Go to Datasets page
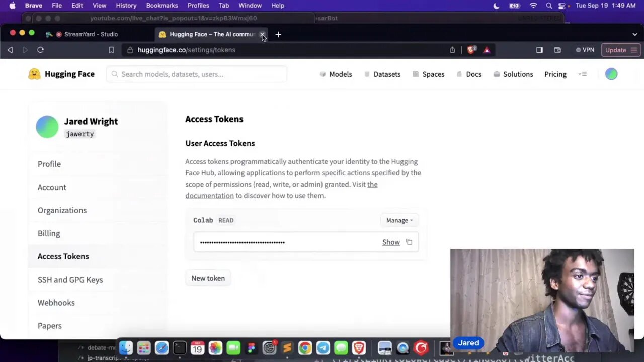The image size is (644, 362). (382, 74)
